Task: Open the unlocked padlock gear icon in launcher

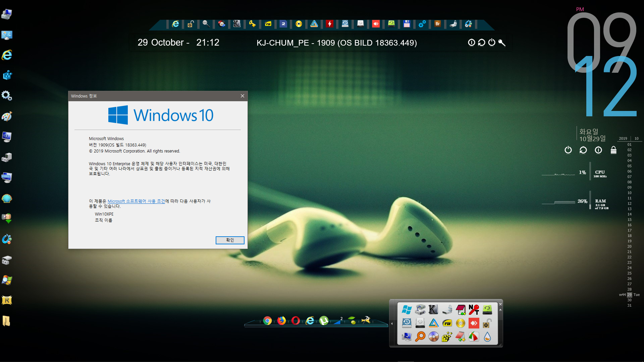Action: [x=487, y=323]
